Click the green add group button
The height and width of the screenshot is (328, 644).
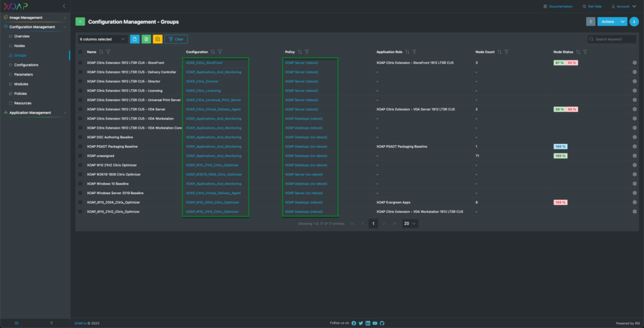[80, 21]
